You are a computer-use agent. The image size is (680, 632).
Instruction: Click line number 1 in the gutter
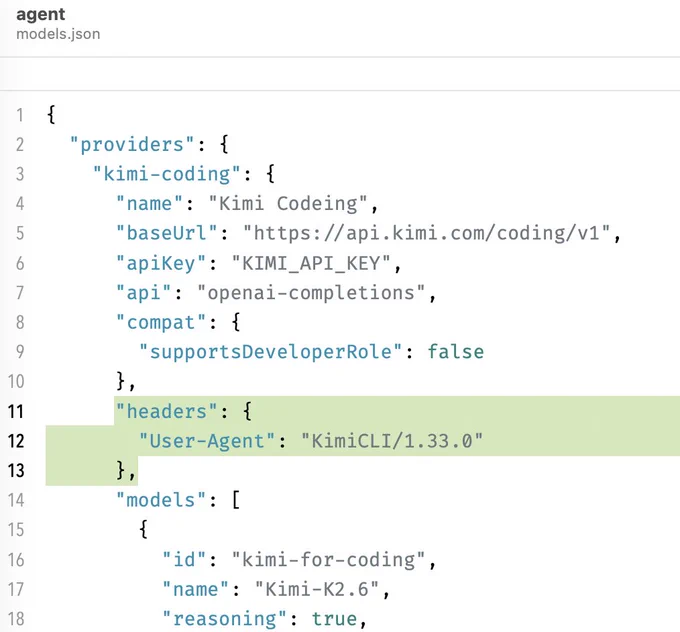click(20, 115)
